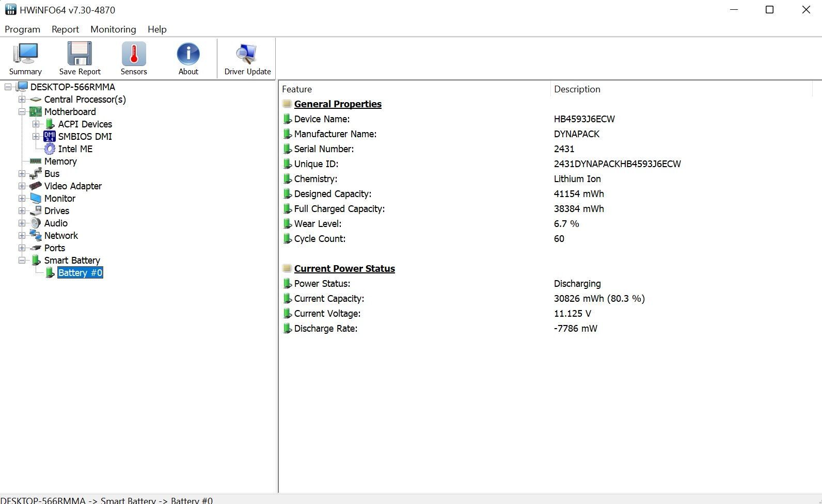This screenshot has width=822, height=504.
Task: Click the Motherboard tree icon
Action: point(36,111)
